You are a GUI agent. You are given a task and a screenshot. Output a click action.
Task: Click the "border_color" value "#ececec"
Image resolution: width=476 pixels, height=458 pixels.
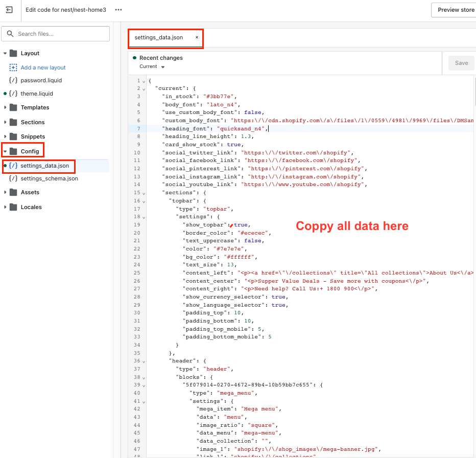[253, 233]
